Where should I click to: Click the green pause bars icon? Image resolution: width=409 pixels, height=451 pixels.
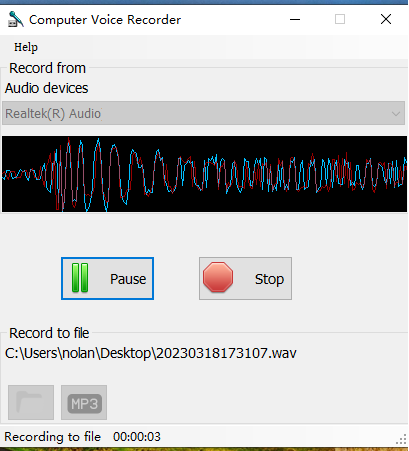(80, 278)
